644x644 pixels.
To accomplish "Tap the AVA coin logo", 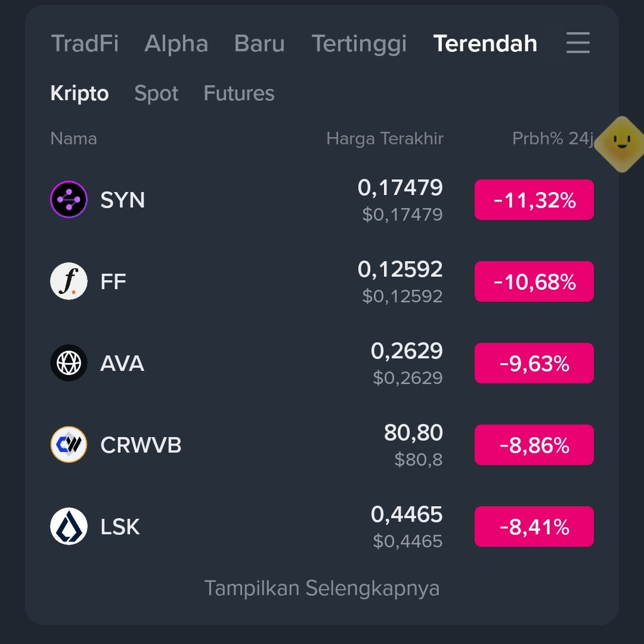I will point(69,363).
